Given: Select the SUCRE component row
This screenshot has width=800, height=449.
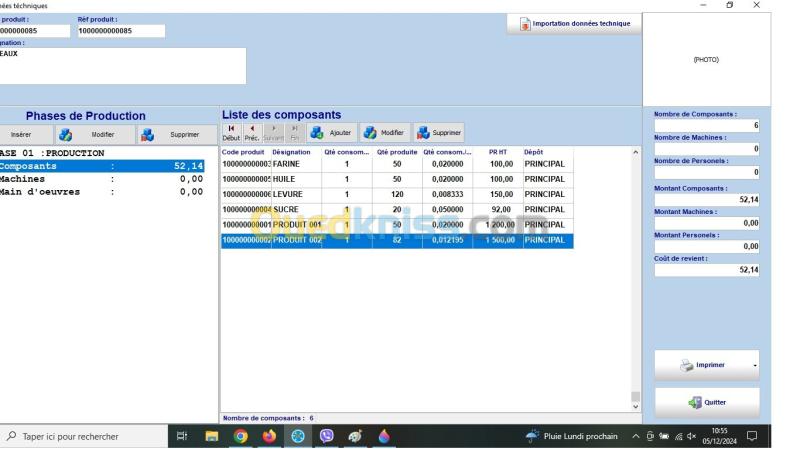Looking at the screenshot, I should point(397,210).
